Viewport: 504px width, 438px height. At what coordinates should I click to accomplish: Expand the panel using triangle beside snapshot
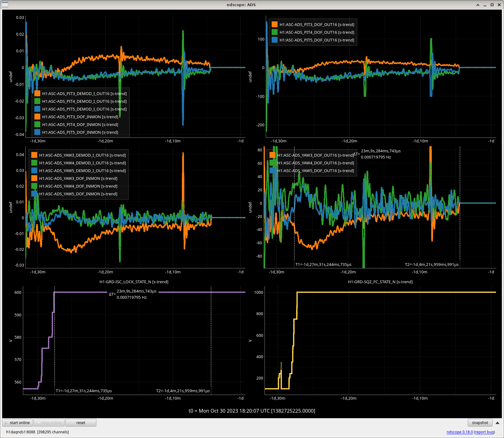click(497, 423)
